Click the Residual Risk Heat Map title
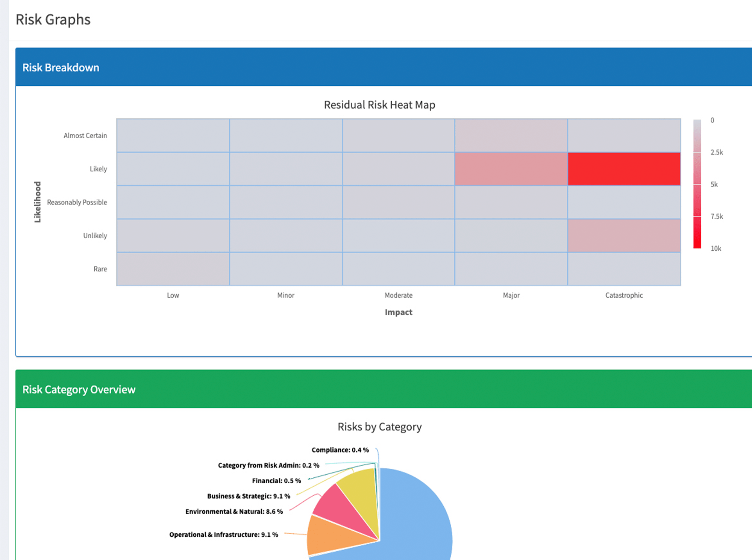The width and height of the screenshot is (752, 560). point(379,105)
